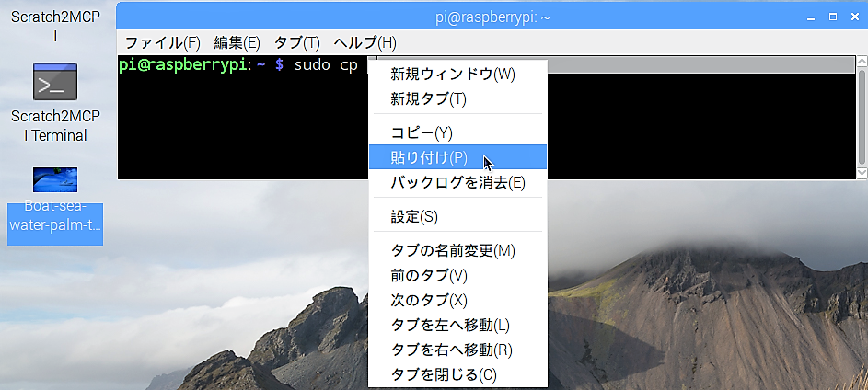Screen dimensions: 868x390
Task: Minimize the pi@raspberrypi terminal window
Action: point(811,17)
